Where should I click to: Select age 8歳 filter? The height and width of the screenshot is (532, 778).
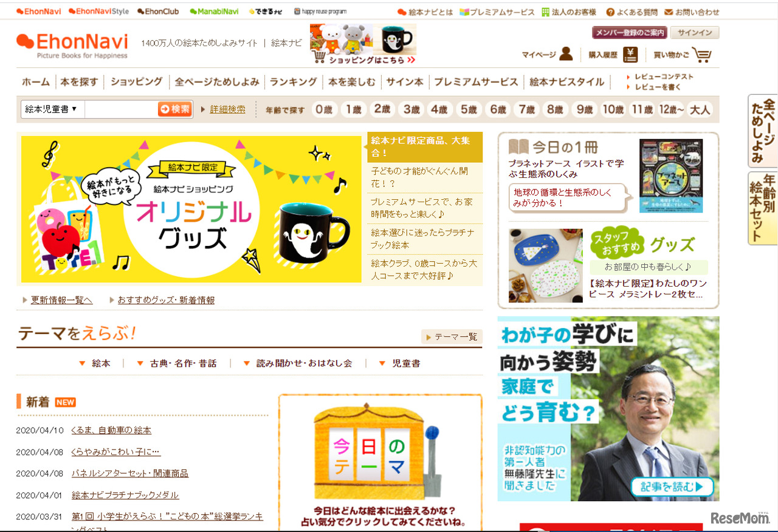555,109
